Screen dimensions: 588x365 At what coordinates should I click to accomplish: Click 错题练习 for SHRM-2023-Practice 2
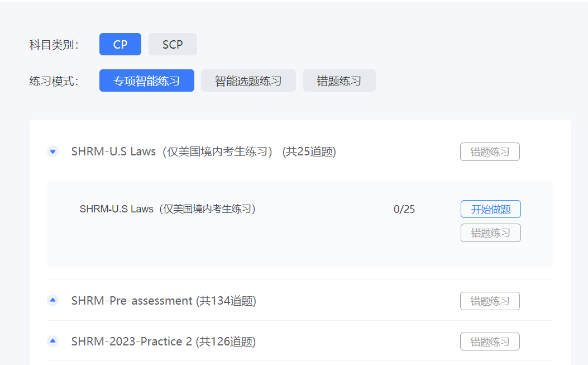coord(490,342)
